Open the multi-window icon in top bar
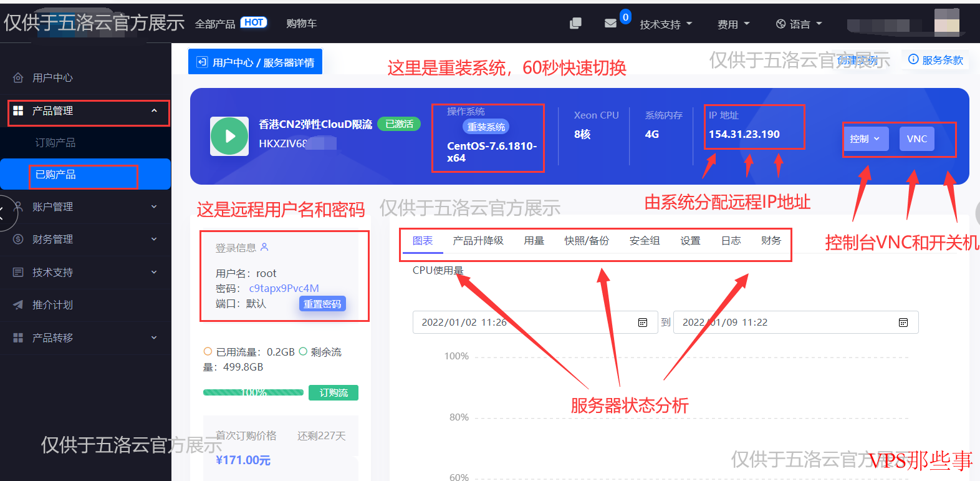The height and width of the screenshot is (481, 980). click(x=575, y=23)
